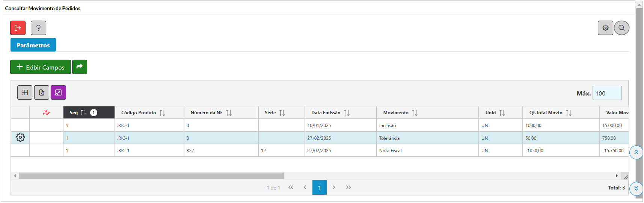This screenshot has width=644, height=203.
Task: Click the purple expand view icon
Action: coord(58,92)
